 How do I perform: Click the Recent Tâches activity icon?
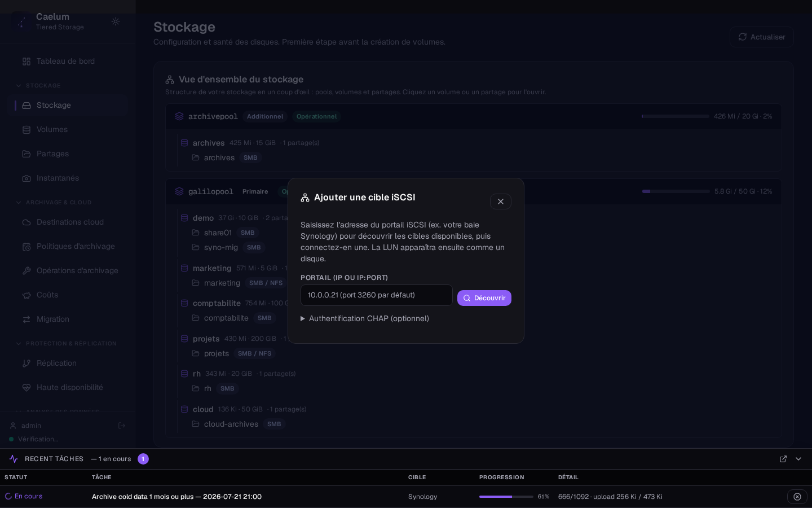point(14,459)
